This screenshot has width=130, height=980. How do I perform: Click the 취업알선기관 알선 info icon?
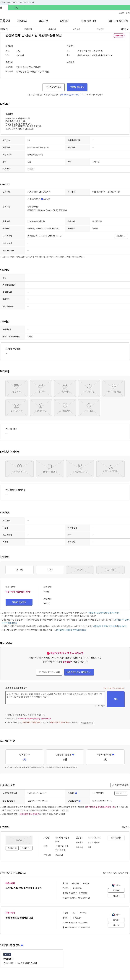(x=73, y=754)
